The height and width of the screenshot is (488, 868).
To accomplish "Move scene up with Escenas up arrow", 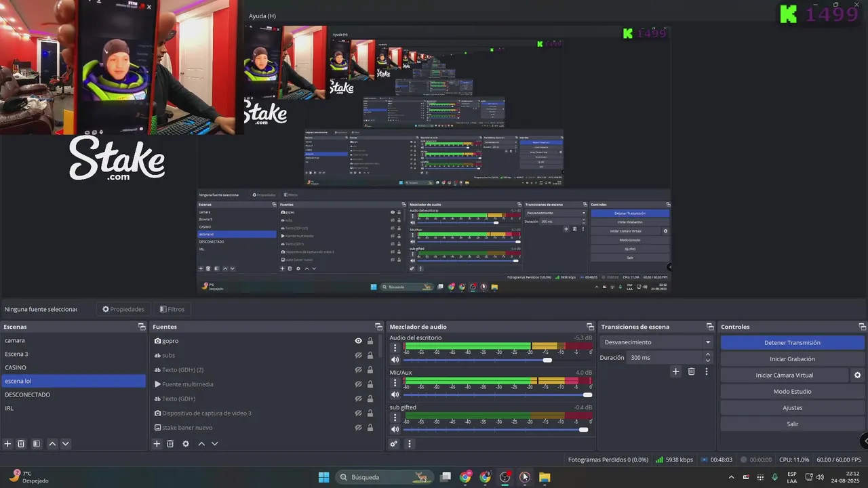I will 52,444.
